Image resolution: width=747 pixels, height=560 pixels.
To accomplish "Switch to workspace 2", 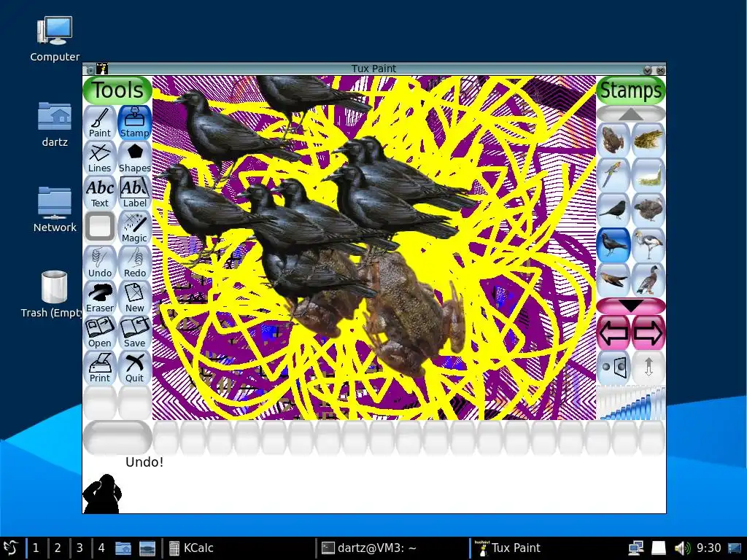I will (58, 548).
